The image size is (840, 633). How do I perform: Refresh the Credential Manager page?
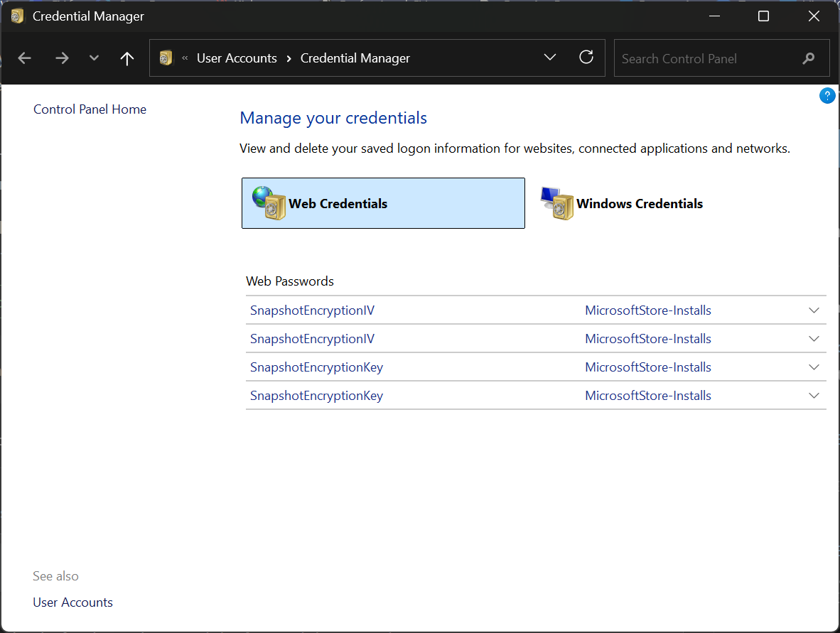coord(586,58)
